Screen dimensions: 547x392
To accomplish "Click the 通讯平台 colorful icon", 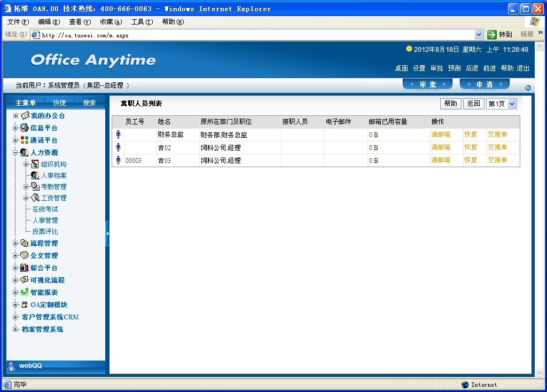I will pyautogui.click(x=25, y=140).
